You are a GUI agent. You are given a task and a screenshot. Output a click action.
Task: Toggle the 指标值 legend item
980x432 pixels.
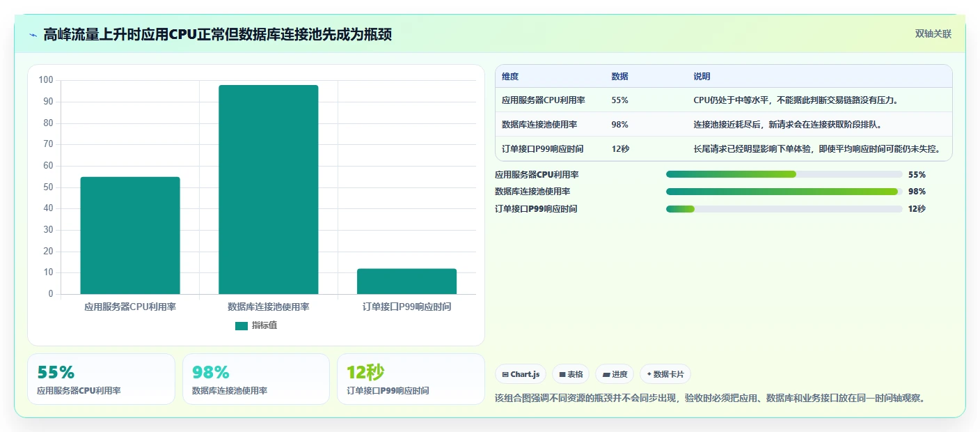pos(256,325)
